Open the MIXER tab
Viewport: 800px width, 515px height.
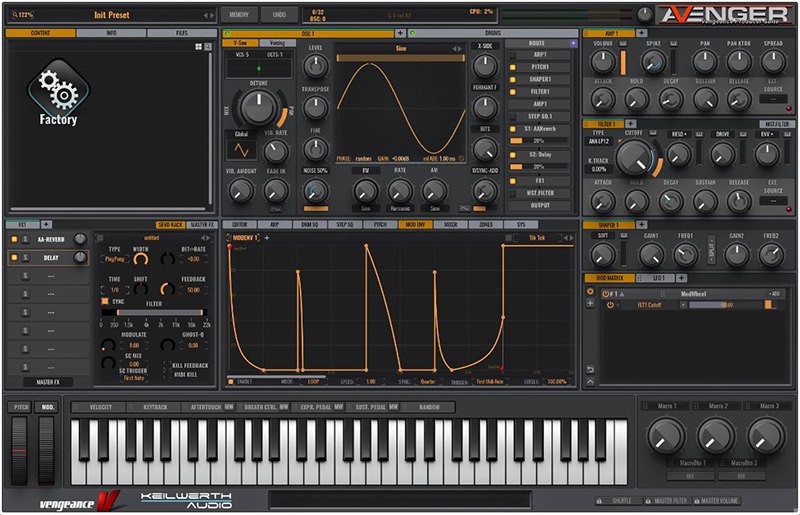click(449, 225)
